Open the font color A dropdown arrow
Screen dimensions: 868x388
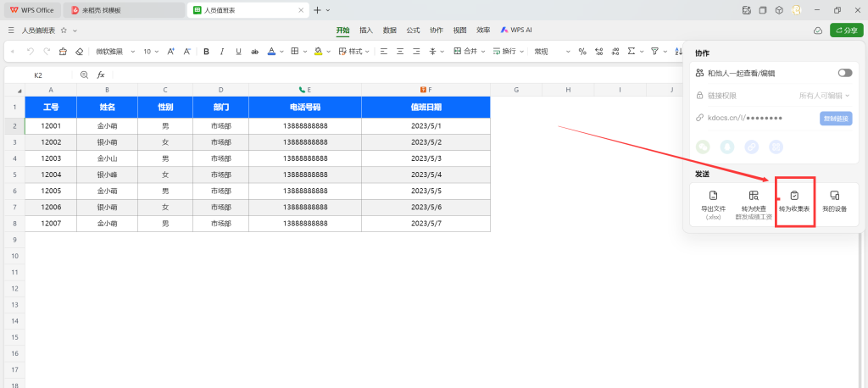pyautogui.click(x=281, y=52)
